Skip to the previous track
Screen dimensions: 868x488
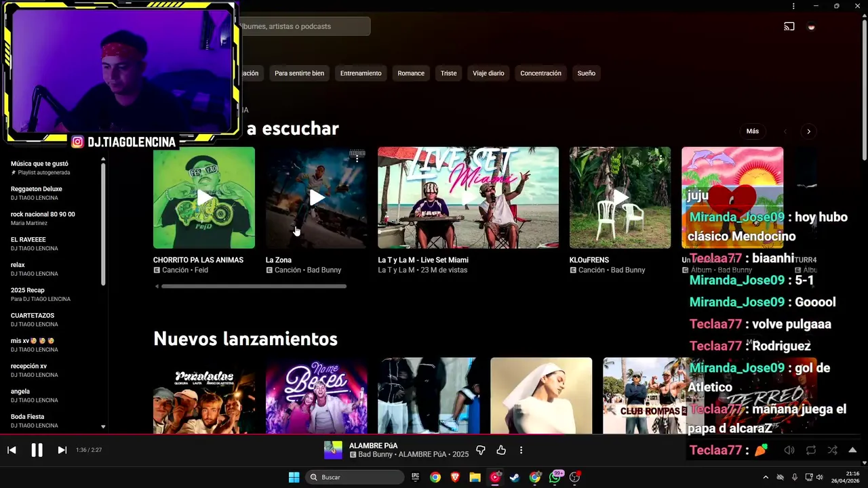click(x=12, y=450)
